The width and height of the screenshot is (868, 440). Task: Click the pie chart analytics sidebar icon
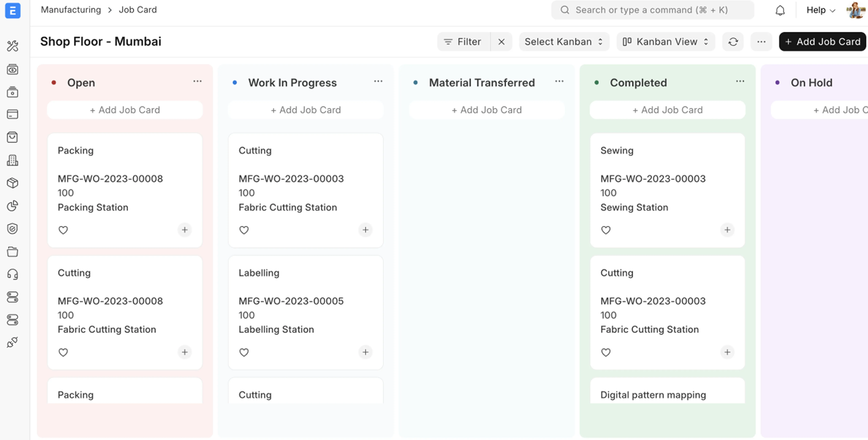[13, 206]
